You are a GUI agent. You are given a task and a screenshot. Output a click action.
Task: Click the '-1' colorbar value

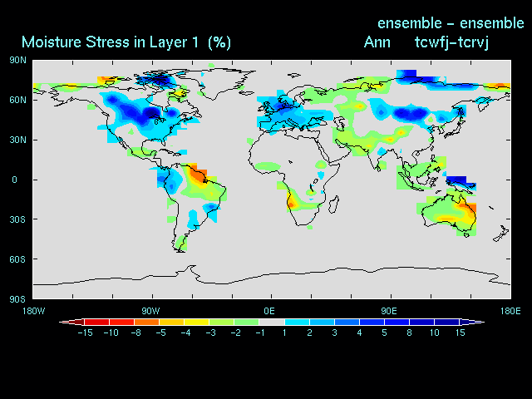pyautogui.click(x=260, y=332)
